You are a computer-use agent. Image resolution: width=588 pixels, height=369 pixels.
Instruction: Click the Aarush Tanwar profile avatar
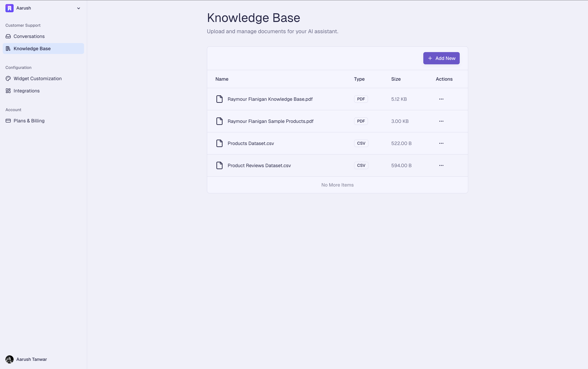click(x=10, y=359)
